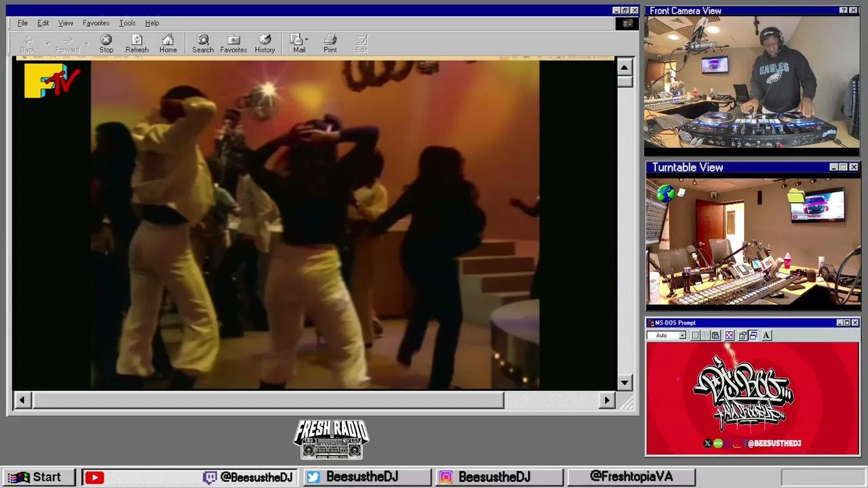Click the vertical scrollbar up arrow

625,67
